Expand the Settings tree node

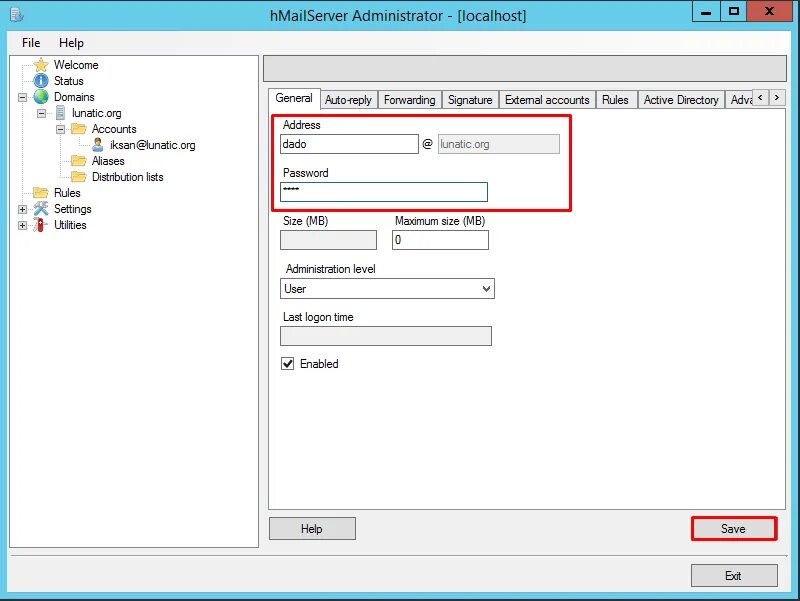(22, 209)
